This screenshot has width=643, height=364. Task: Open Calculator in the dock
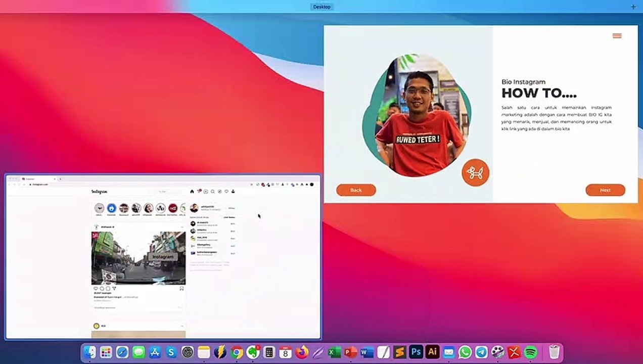pyautogui.click(x=269, y=352)
